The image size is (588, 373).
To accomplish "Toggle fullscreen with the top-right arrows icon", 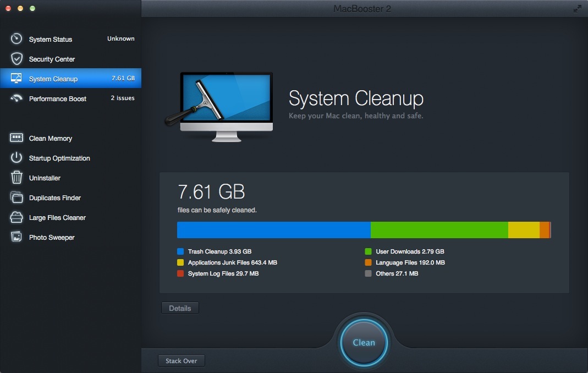I will pyautogui.click(x=577, y=9).
